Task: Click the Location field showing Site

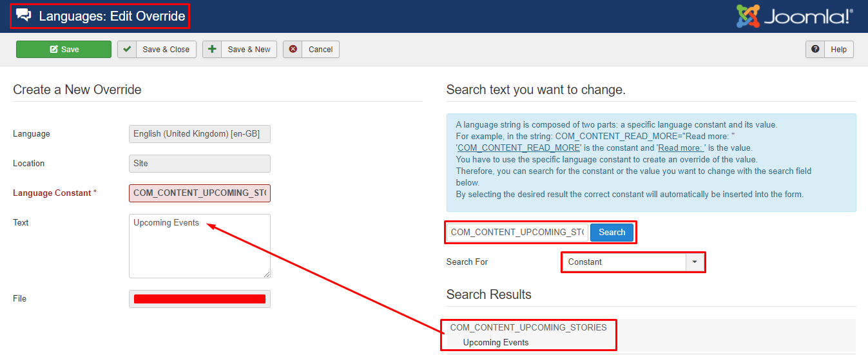Action: pyautogui.click(x=200, y=164)
